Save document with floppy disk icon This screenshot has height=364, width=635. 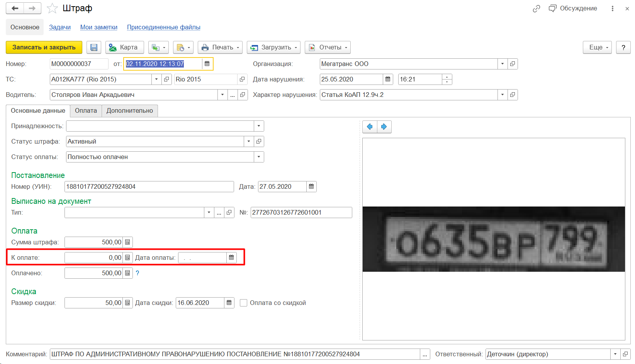pos(94,47)
